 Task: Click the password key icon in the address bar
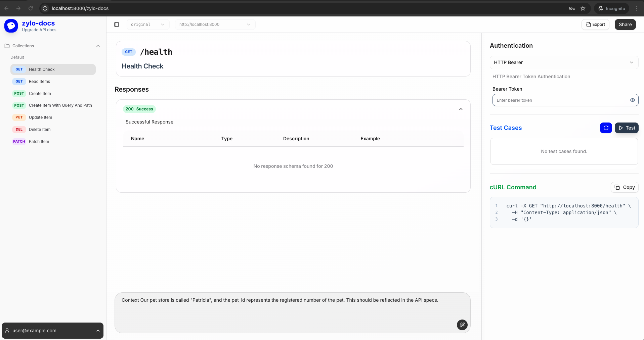point(572,8)
